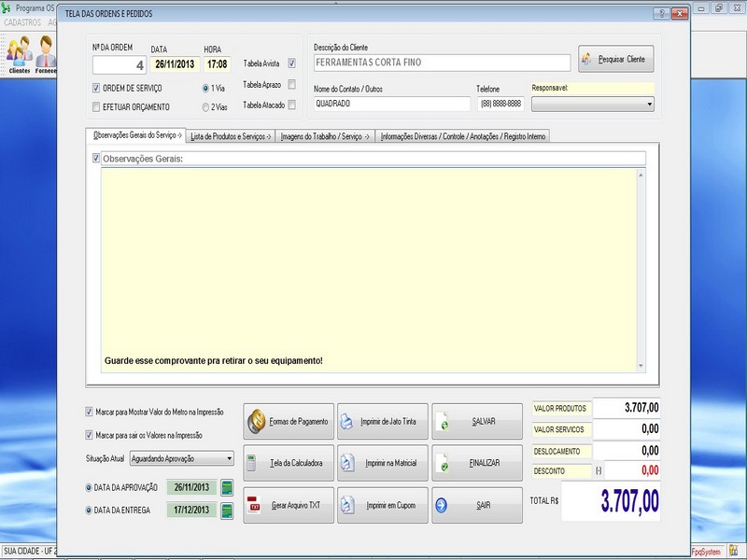This screenshot has width=747, height=560.
Task: Open Tela da Calculadora
Action: [288, 463]
